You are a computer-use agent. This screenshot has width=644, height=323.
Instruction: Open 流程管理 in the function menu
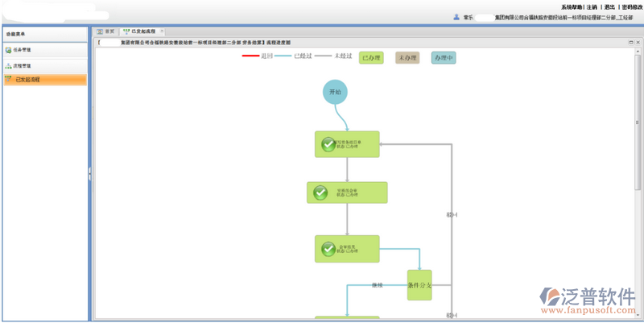tap(23, 65)
